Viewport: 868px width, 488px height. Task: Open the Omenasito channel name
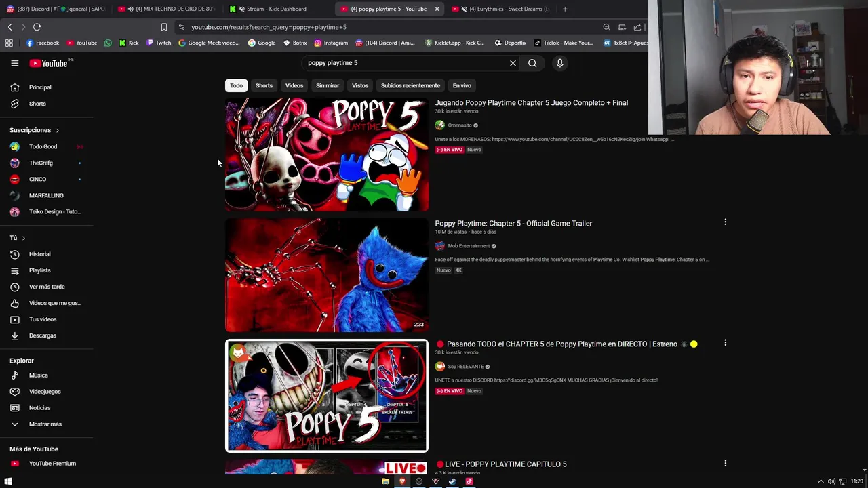tap(459, 125)
